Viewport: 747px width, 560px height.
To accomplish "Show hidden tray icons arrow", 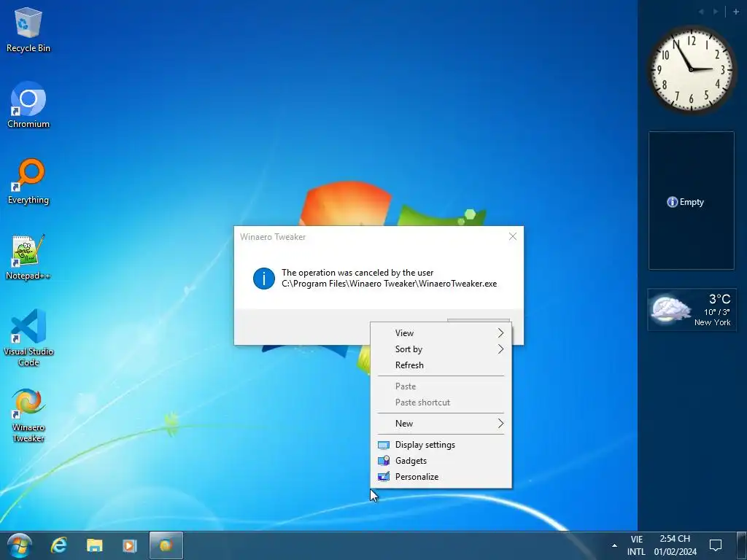I will 614,545.
